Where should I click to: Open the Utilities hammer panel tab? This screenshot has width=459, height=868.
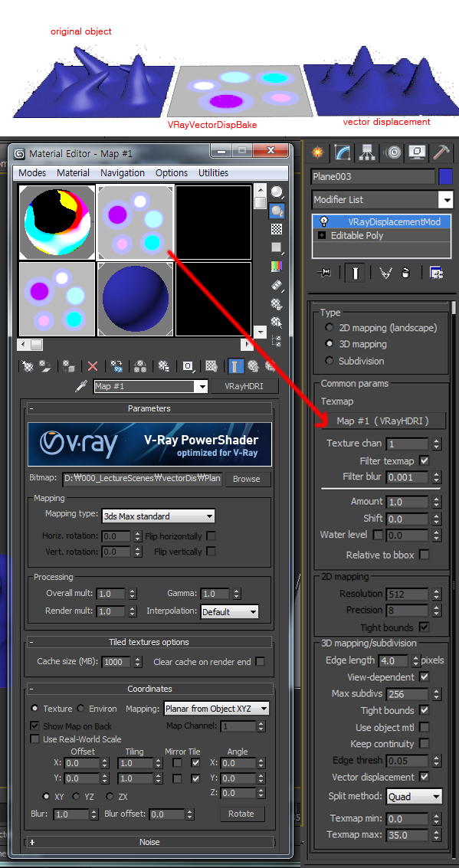442,152
